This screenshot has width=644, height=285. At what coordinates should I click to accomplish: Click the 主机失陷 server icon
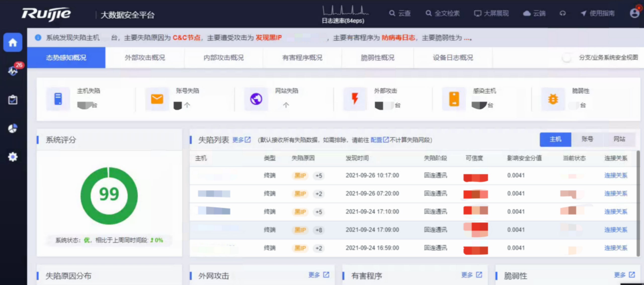[x=58, y=99]
